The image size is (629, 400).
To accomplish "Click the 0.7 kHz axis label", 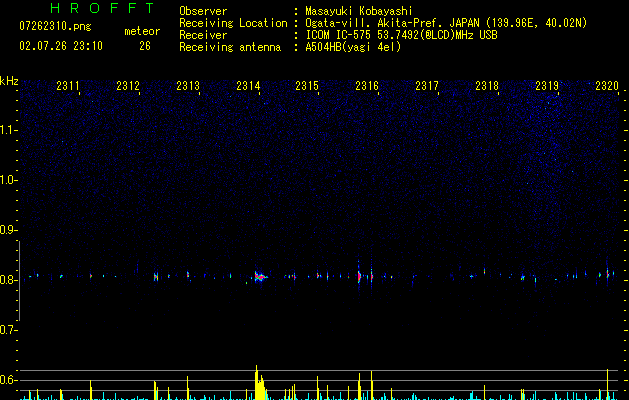I will point(9,330).
